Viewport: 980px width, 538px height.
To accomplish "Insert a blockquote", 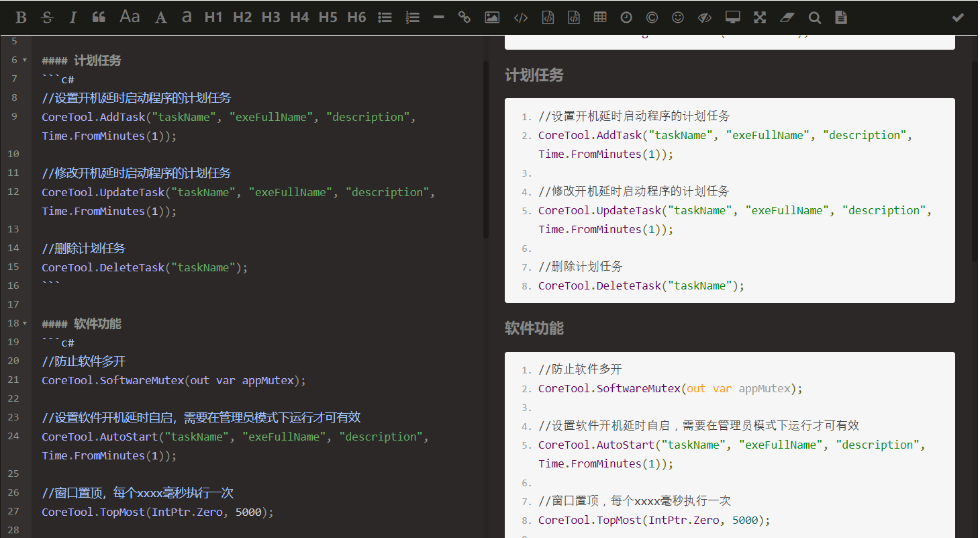I will [99, 17].
